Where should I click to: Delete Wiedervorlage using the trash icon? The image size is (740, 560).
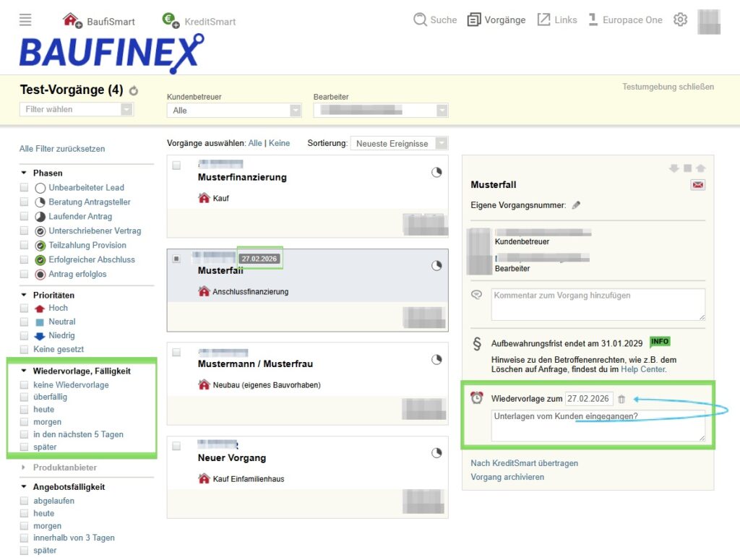621,399
